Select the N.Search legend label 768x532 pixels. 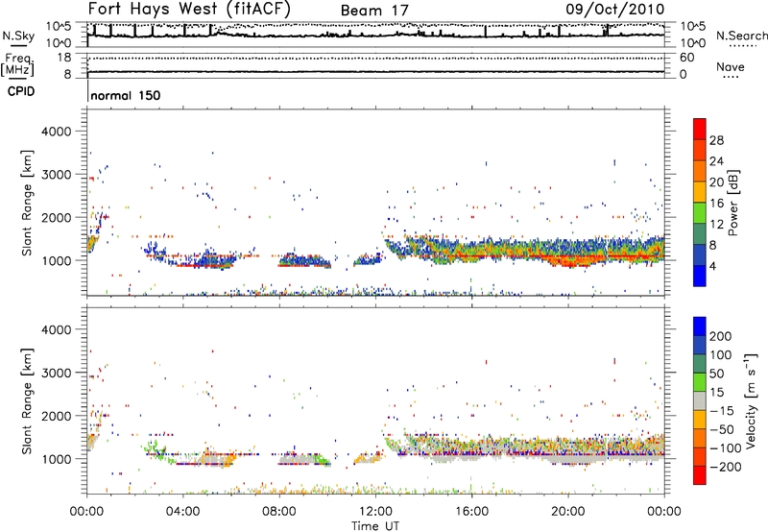click(741, 36)
